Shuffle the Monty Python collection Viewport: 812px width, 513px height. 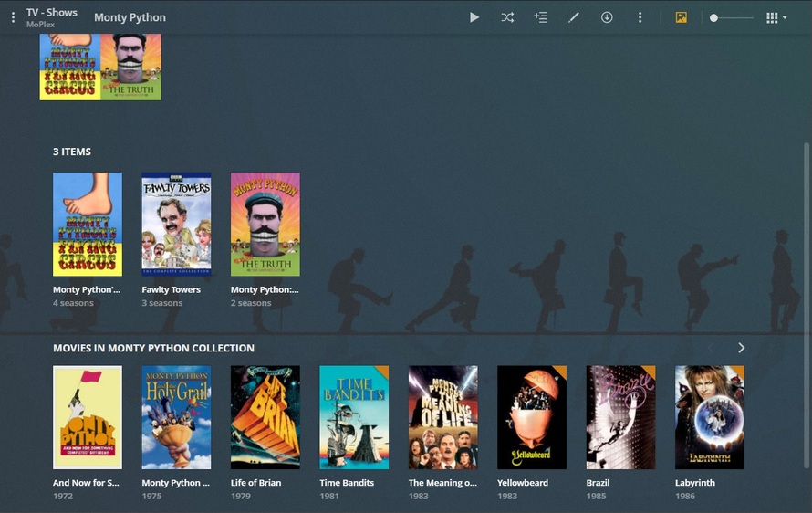coord(507,17)
